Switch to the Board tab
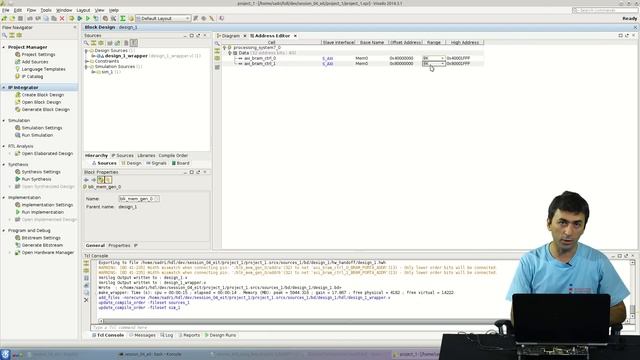This screenshot has width=640, height=360. tap(180, 163)
